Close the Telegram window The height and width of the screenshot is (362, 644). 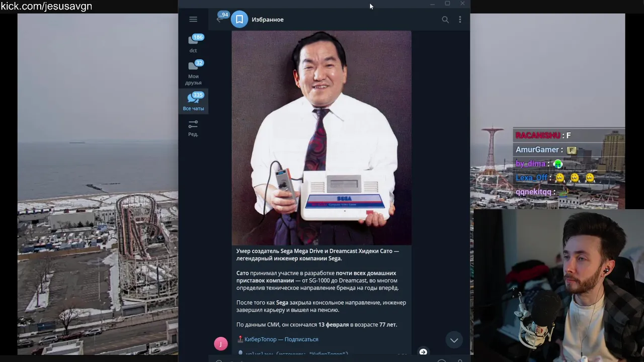462,4
